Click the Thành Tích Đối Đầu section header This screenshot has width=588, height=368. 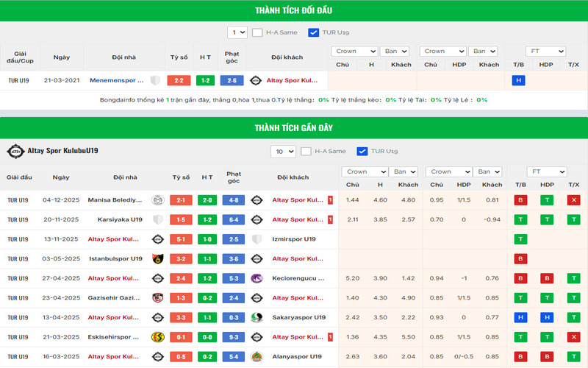(x=294, y=10)
